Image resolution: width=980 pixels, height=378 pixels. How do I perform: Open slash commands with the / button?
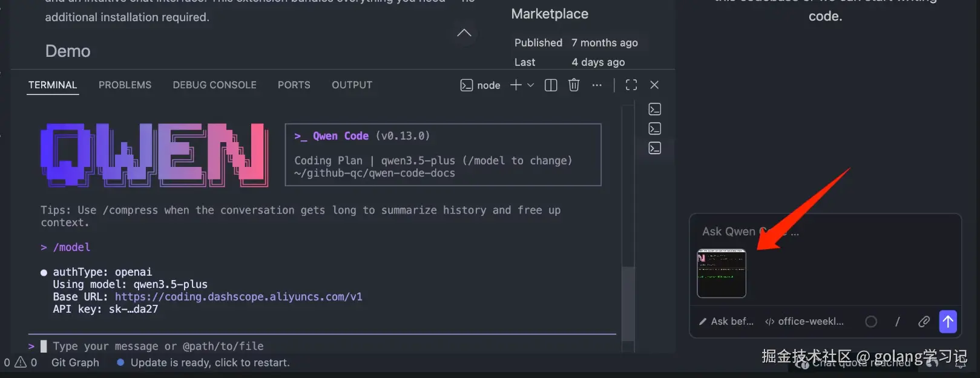coord(897,322)
